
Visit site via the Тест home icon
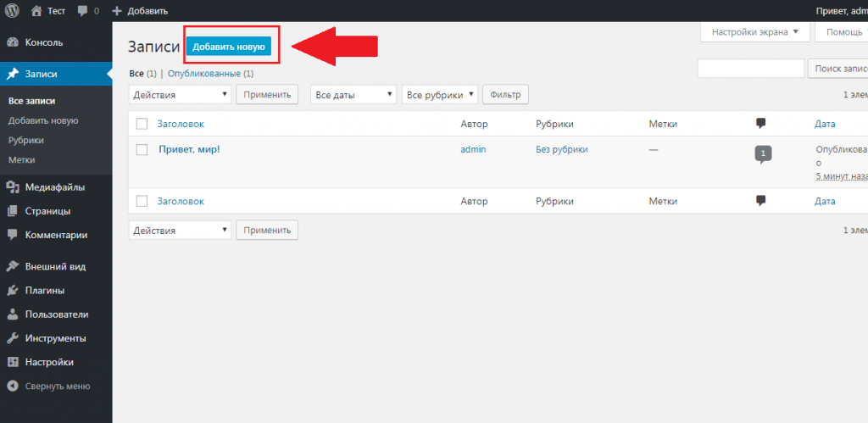click(x=36, y=10)
